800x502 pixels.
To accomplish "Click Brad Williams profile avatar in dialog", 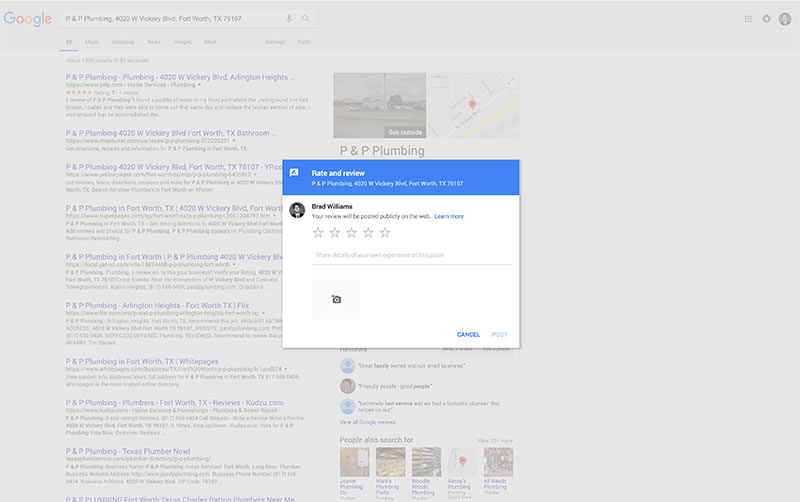I will pyautogui.click(x=297, y=210).
